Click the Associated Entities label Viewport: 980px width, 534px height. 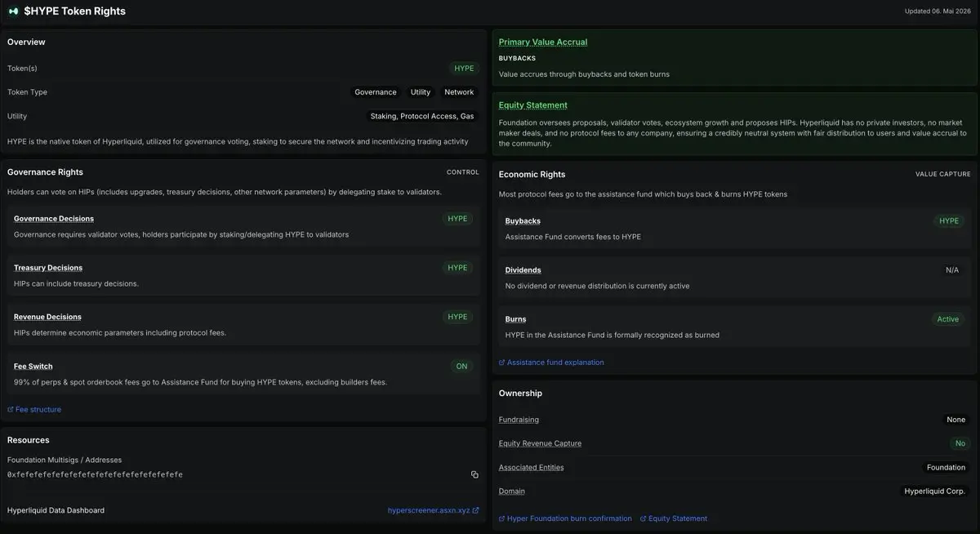point(532,467)
